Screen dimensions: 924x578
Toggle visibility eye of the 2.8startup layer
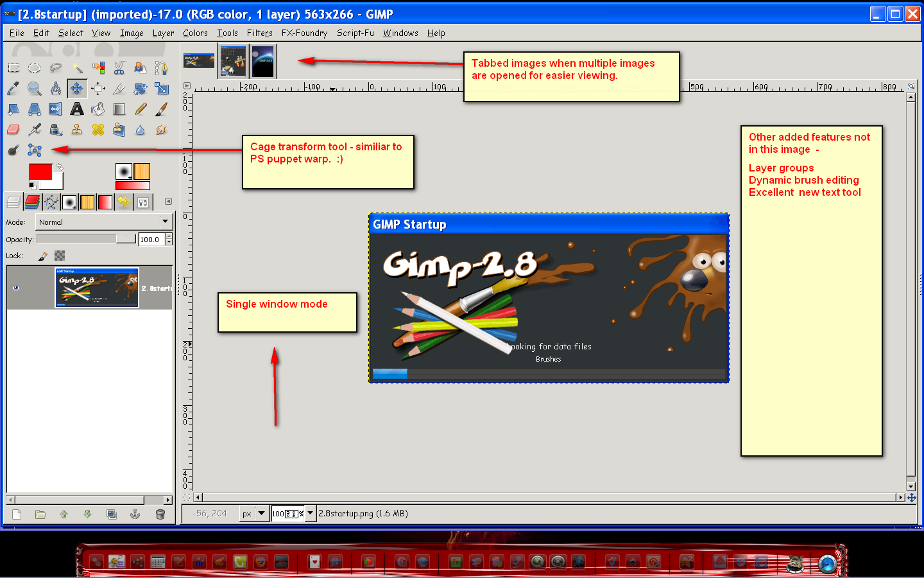pyautogui.click(x=16, y=288)
